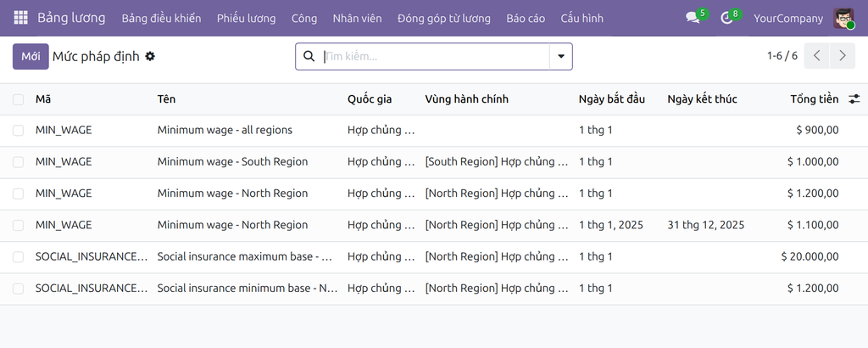The image size is (868, 348).
Task: Open the Phiếu lương menu
Action: tap(247, 19)
